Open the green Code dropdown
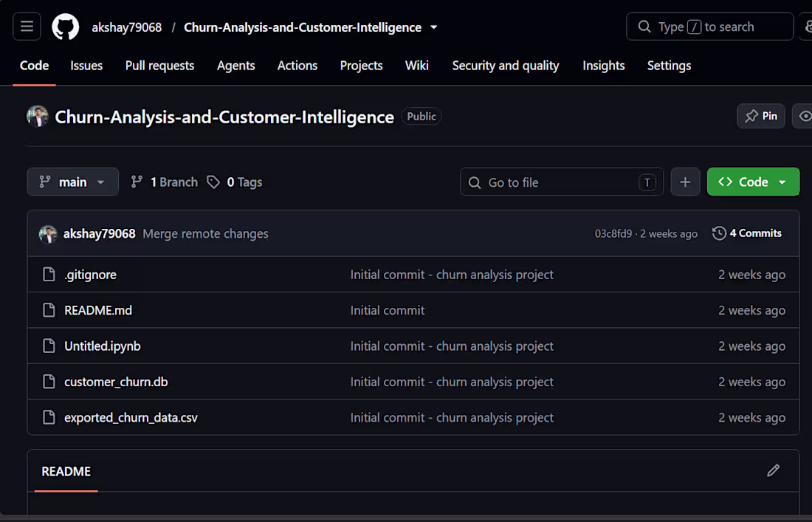The width and height of the screenshot is (812, 522). tap(753, 182)
